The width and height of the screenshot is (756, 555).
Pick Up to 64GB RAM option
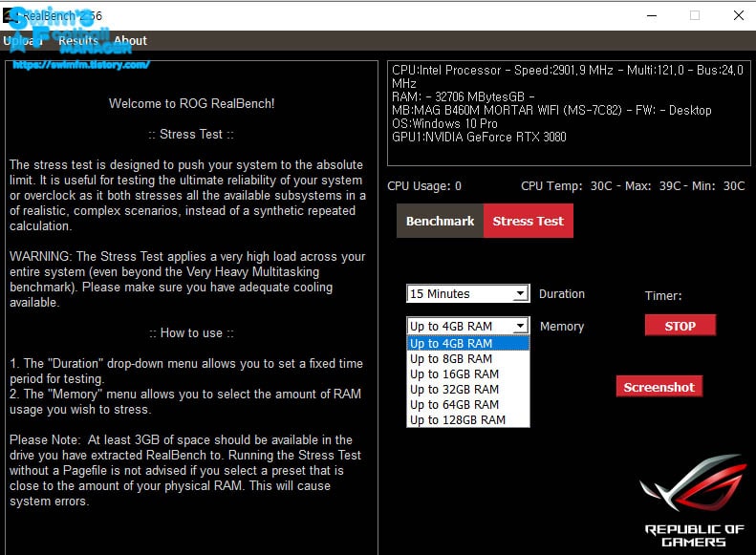pyautogui.click(x=467, y=405)
